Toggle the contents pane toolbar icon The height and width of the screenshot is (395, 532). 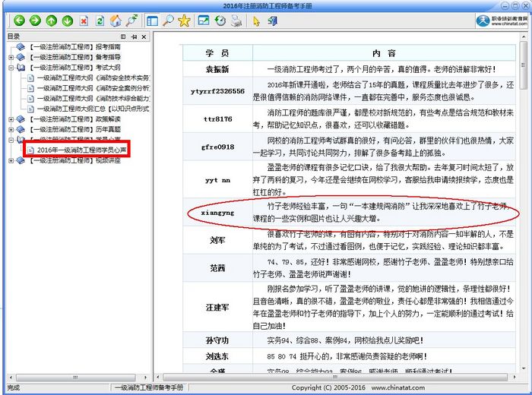click(152, 21)
